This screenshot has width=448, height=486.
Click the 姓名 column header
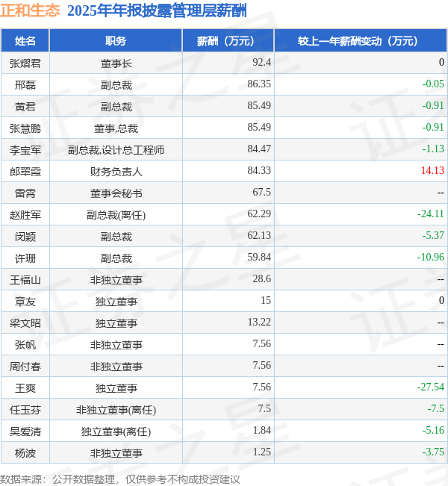tap(25, 40)
